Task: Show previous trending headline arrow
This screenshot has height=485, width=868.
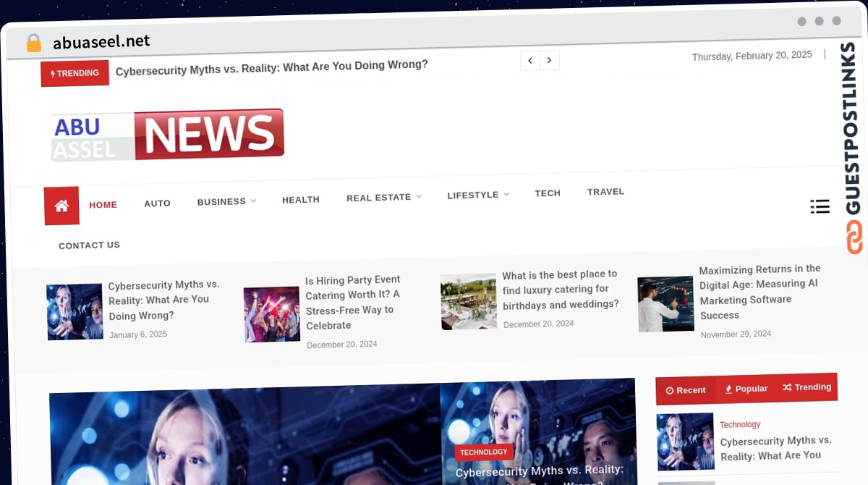Action: click(x=530, y=61)
